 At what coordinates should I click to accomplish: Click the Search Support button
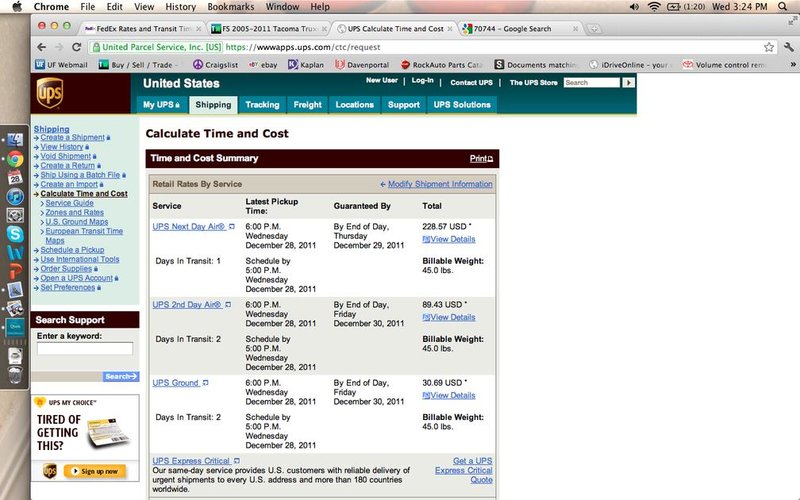pyautogui.click(x=120, y=377)
